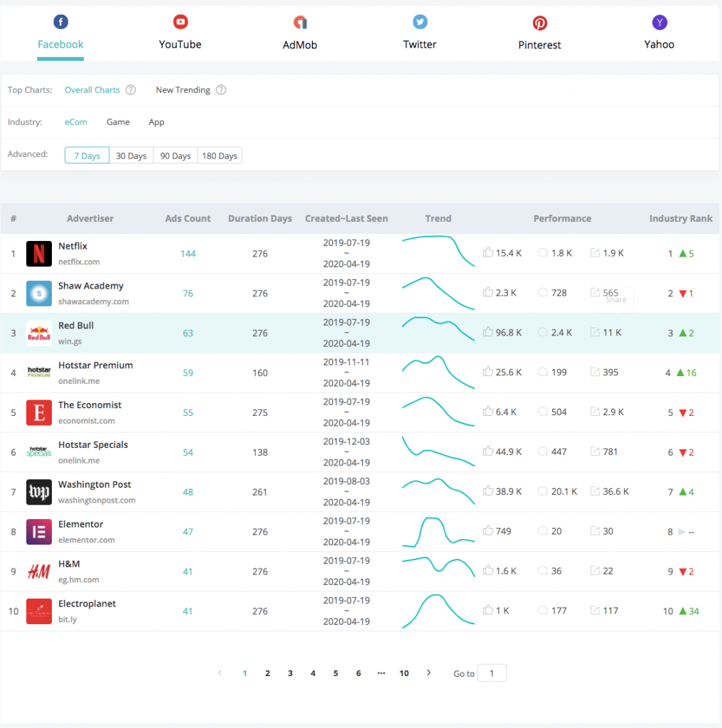Click the Hotstar Premium logo
This screenshot has width=722, height=728.
39,373
